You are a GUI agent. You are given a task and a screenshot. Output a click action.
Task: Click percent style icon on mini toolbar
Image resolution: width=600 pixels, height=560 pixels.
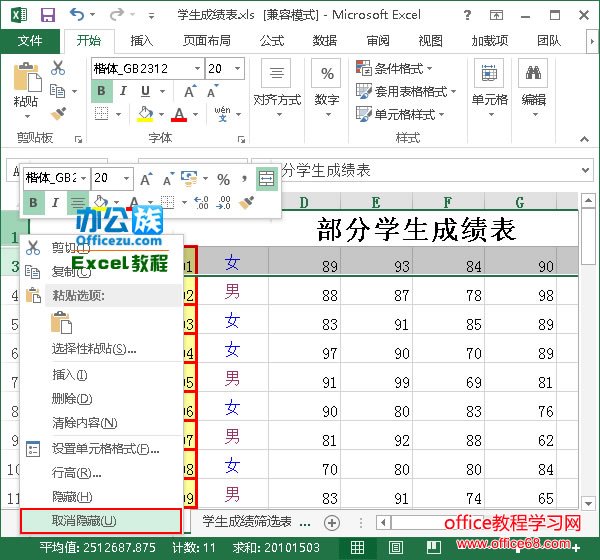coord(223,179)
